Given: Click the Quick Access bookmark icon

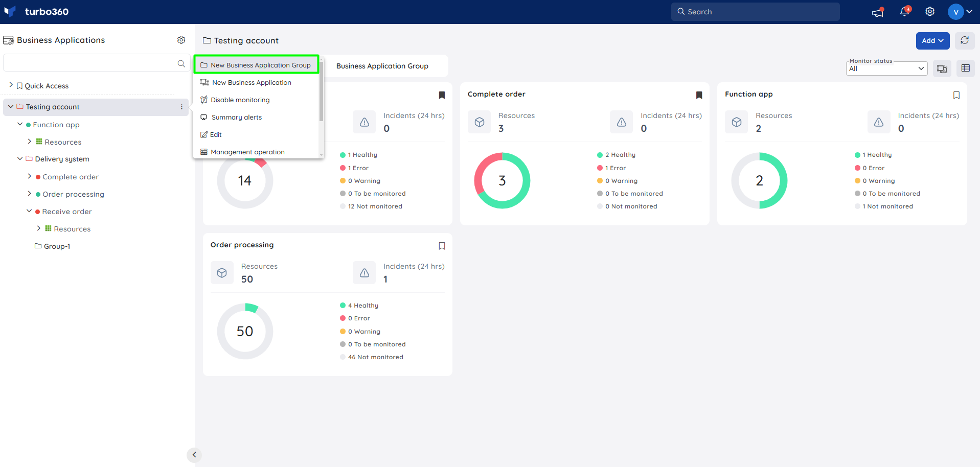Looking at the screenshot, I should (19, 86).
